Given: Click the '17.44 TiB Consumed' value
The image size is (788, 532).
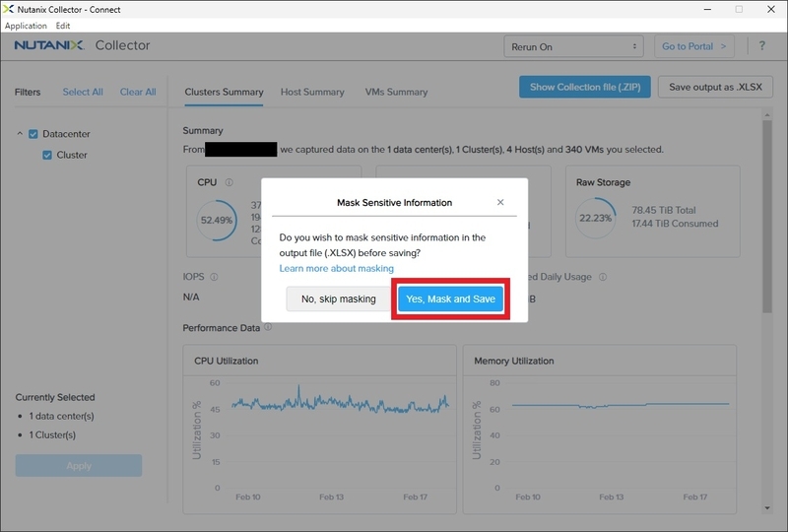Looking at the screenshot, I should (675, 224).
